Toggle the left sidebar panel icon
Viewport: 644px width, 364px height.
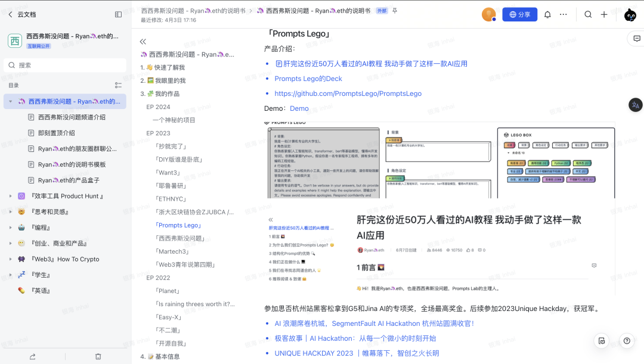[x=118, y=14]
